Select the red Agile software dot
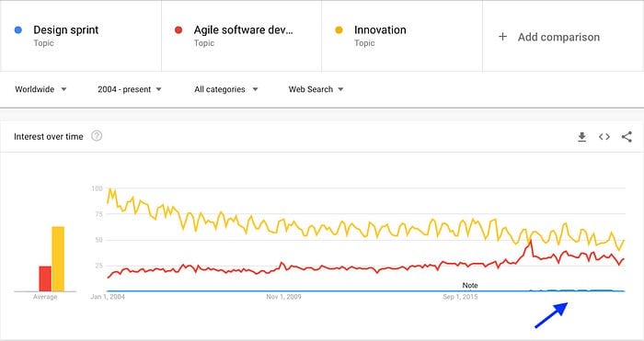Image resolution: width=644 pixels, height=341 pixels. [178, 30]
